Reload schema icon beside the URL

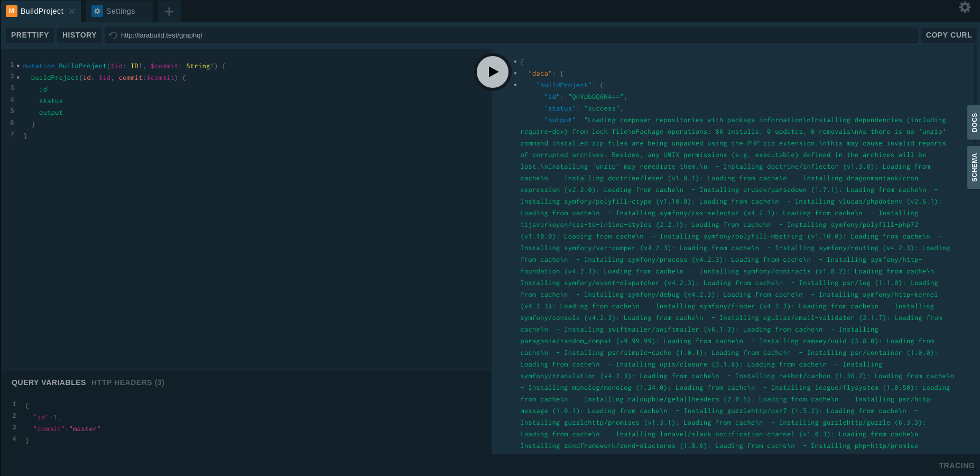113,35
